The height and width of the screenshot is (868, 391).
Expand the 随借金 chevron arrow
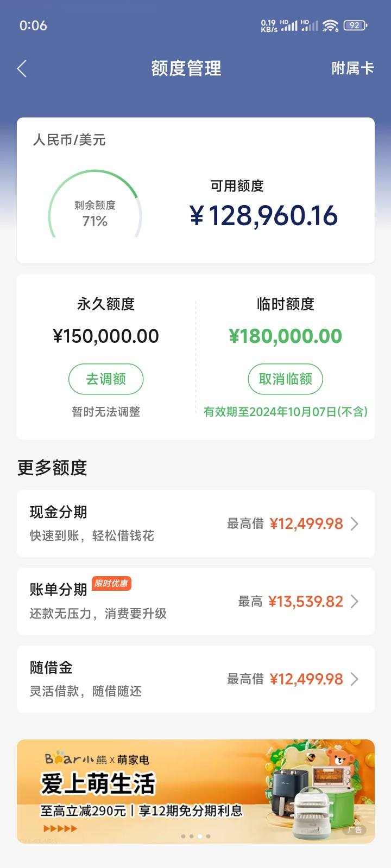[355, 679]
